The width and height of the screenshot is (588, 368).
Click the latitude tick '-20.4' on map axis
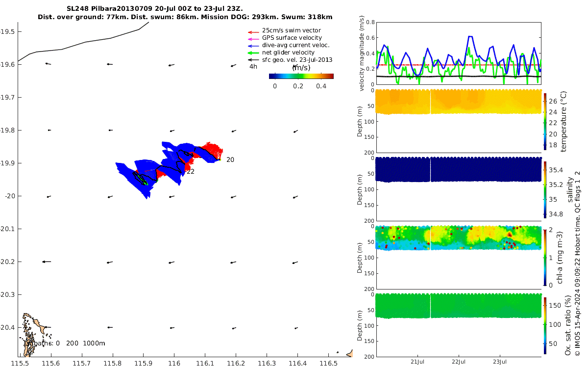pyautogui.click(x=7, y=327)
